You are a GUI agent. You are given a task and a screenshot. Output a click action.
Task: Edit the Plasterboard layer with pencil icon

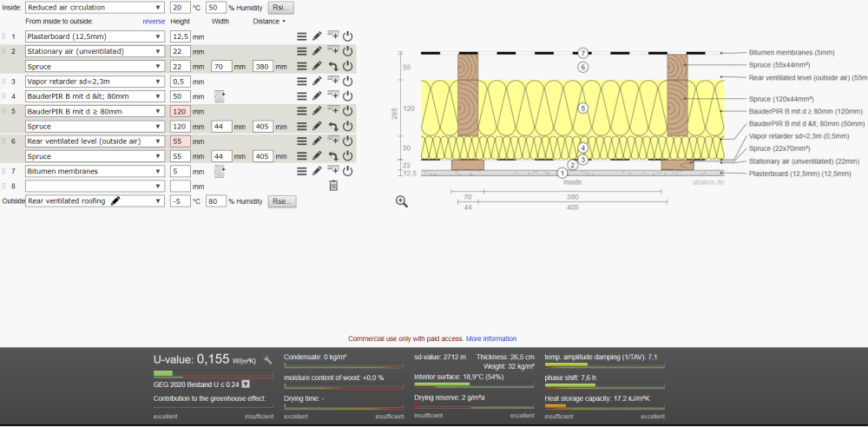tap(317, 36)
